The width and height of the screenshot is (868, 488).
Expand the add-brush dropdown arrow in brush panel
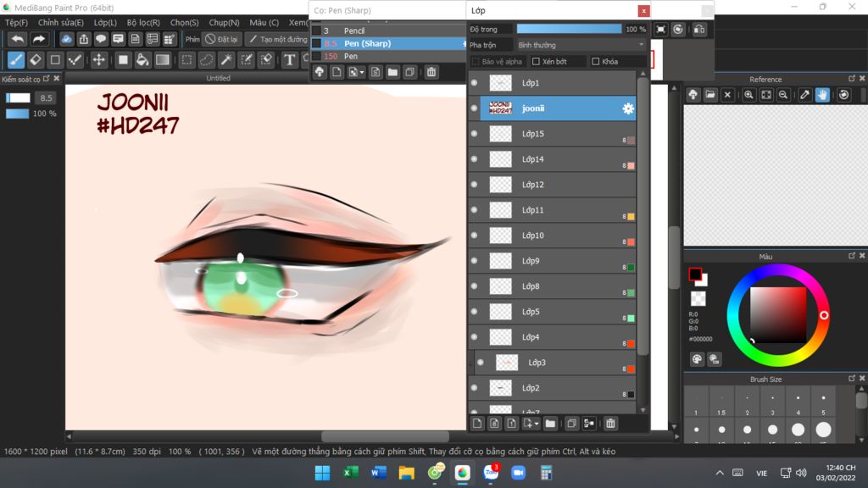click(362, 73)
